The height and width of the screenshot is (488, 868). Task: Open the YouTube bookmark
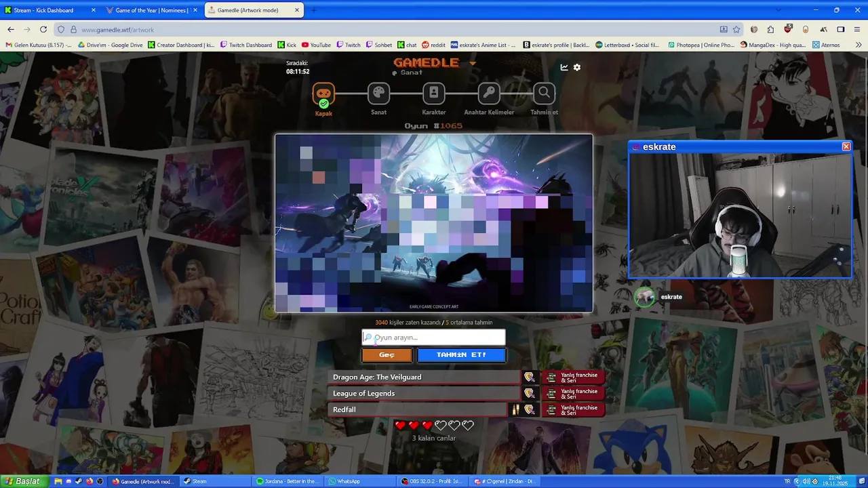(x=317, y=45)
